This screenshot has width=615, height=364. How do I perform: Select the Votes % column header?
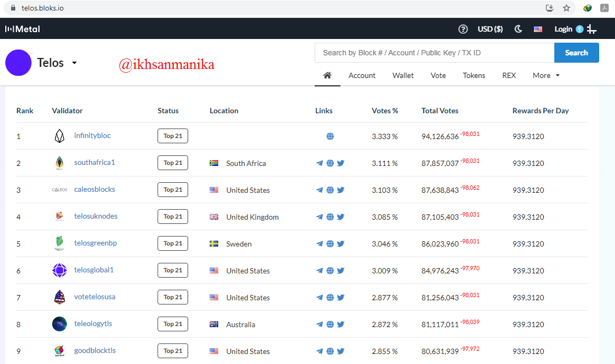point(385,111)
